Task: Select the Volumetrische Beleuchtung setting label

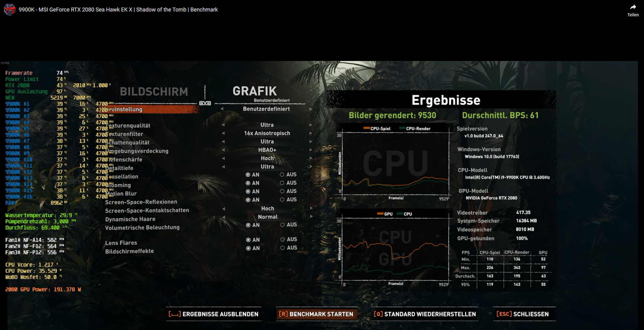Action: click(x=142, y=227)
